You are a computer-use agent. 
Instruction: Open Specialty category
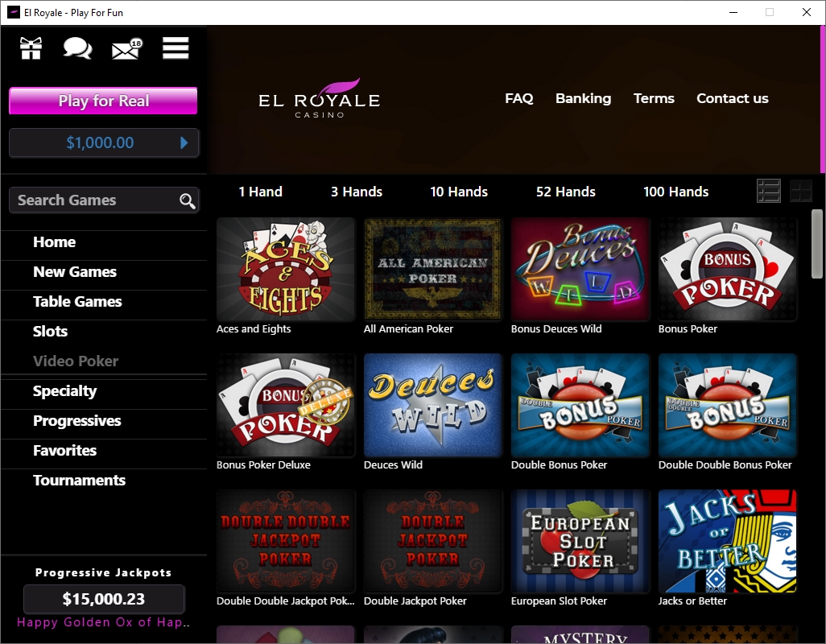point(64,391)
